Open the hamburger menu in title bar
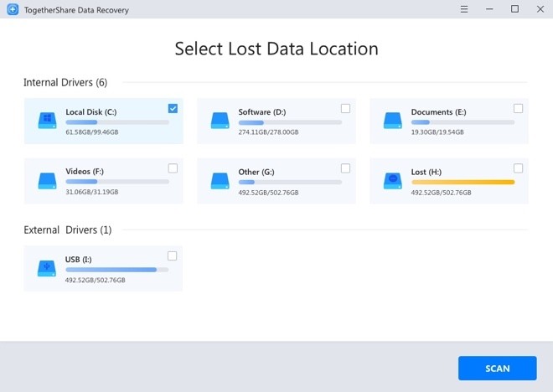The width and height of the screenshot is (553, 392). pos(464,9)
